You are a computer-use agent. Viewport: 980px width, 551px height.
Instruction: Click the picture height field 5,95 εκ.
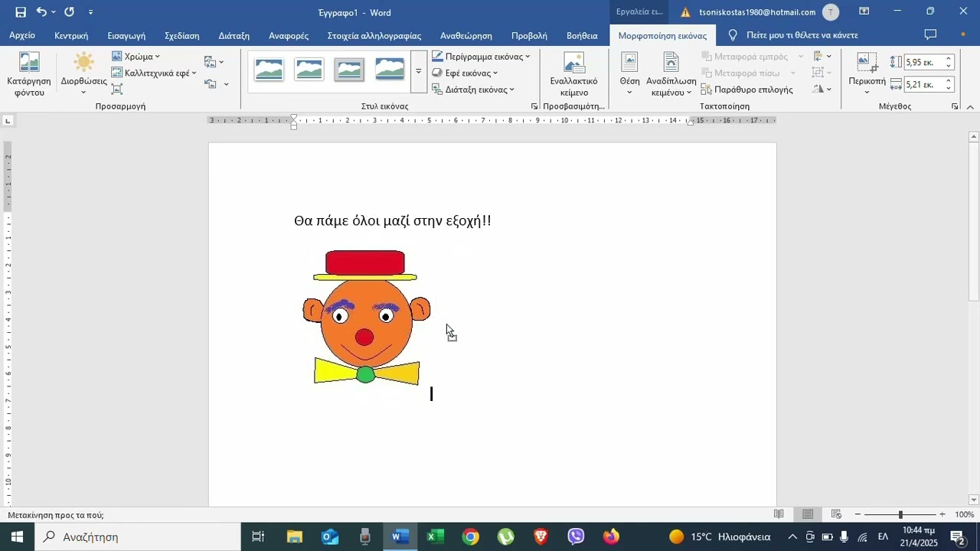click(923, 62)
